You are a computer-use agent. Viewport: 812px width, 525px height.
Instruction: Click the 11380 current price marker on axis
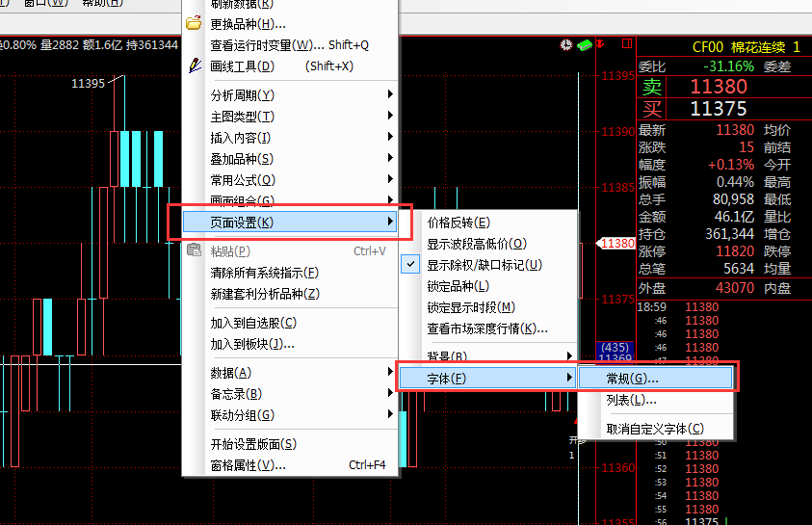click(x=616, y=244)
